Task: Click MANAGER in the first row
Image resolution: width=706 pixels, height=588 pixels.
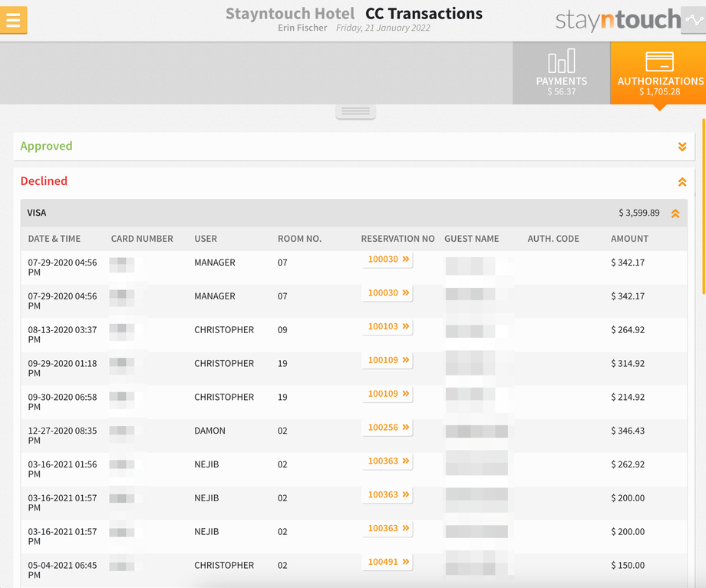Action: click(215, 263)
